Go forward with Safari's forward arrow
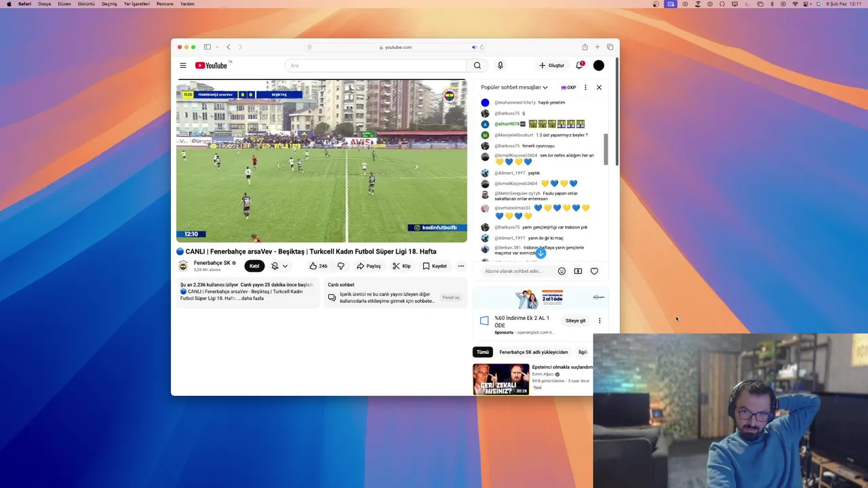This screenshot has height=488, width=868. point(240,47)
